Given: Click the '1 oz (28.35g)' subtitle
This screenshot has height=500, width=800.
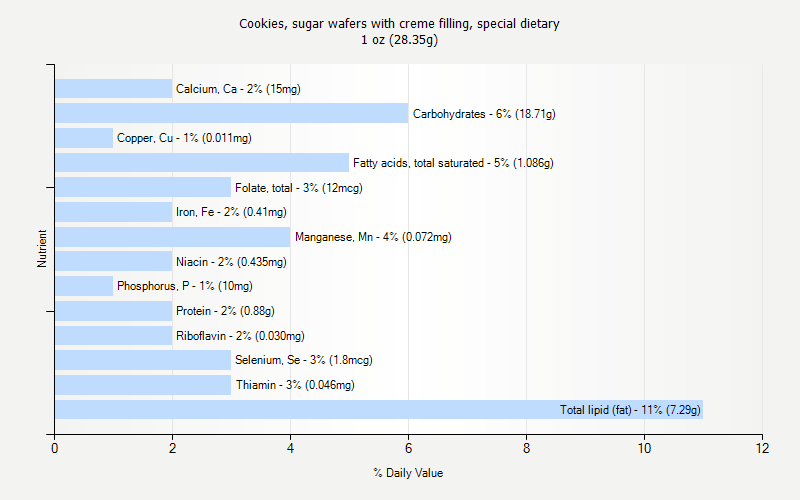Looking at the screenshot, I should point(399,40).
